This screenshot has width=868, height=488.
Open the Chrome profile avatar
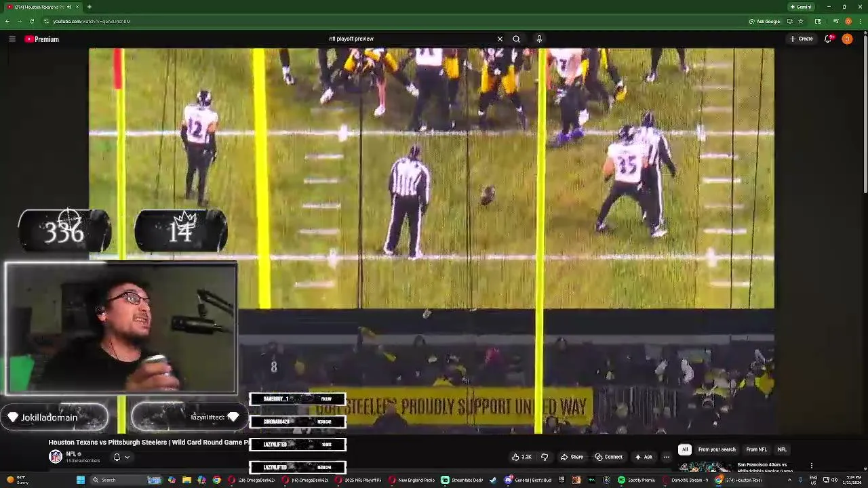[x=848, y=21]
